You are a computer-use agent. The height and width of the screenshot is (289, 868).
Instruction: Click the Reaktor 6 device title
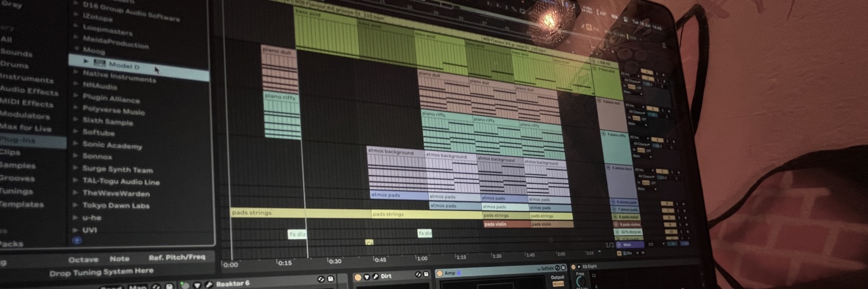point(233,283)
